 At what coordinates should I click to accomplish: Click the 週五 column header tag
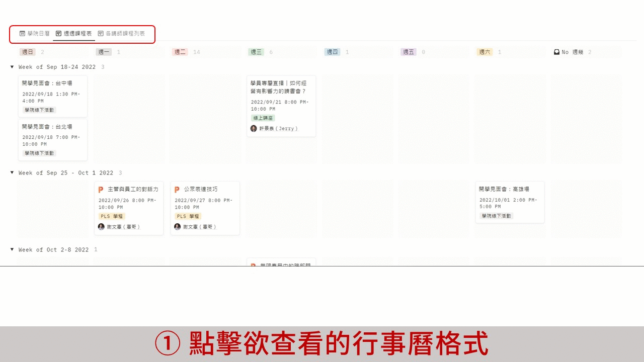[409, 52]
